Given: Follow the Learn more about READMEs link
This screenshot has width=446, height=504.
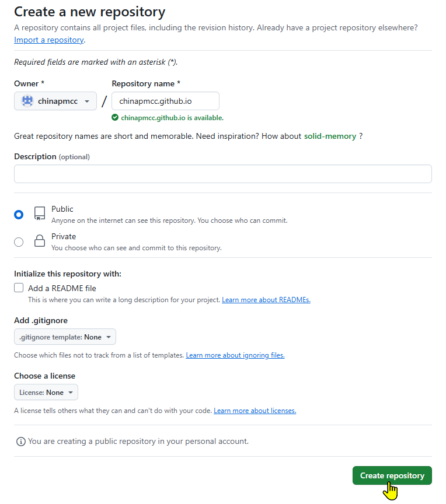Looking at the screenshot, I should click(266, 300).
